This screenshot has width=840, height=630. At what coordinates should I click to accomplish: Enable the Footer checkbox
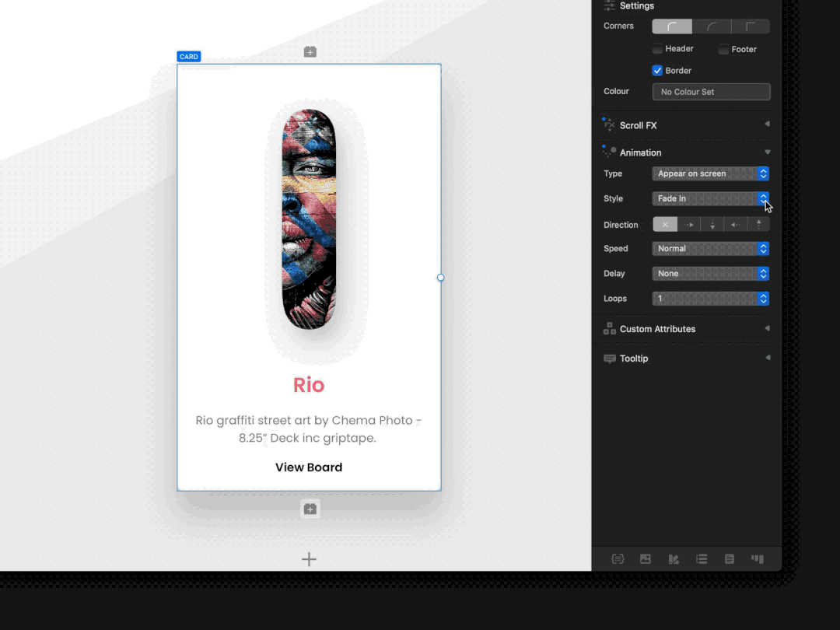tap(724, 49)
